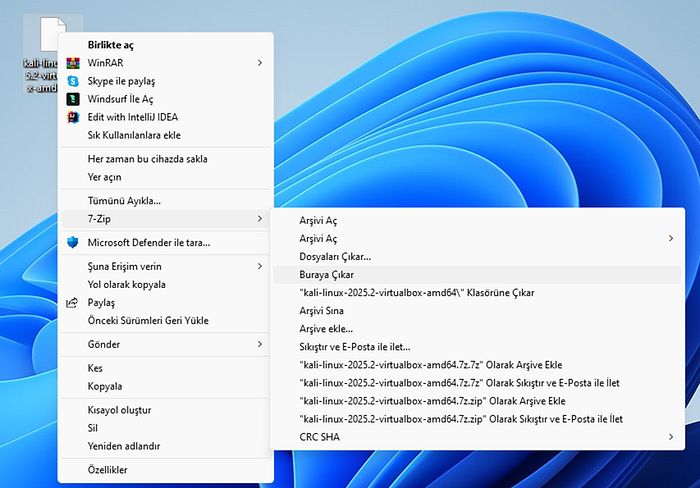Click the Microsoft Defender shield icon
Screen dimensions: 700x488
(72, 242)
